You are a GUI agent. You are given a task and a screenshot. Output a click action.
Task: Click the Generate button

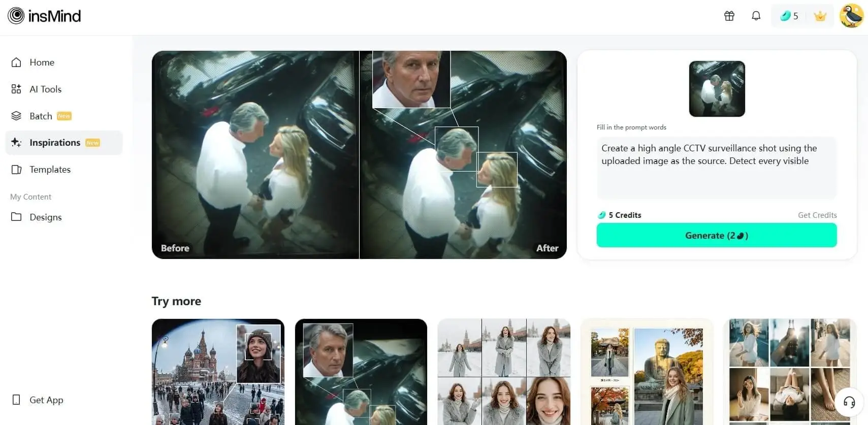(716, 236)
